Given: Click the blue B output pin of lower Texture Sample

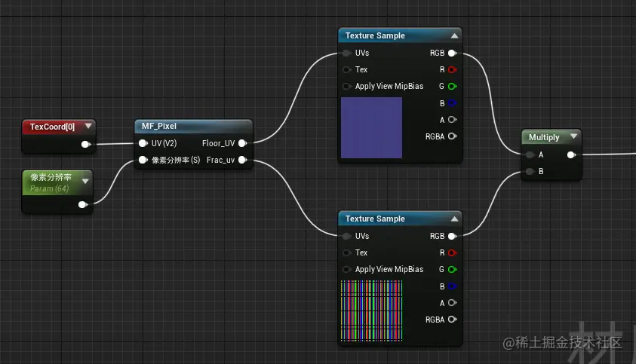Looking at the screenshot, I should point(452,286).
